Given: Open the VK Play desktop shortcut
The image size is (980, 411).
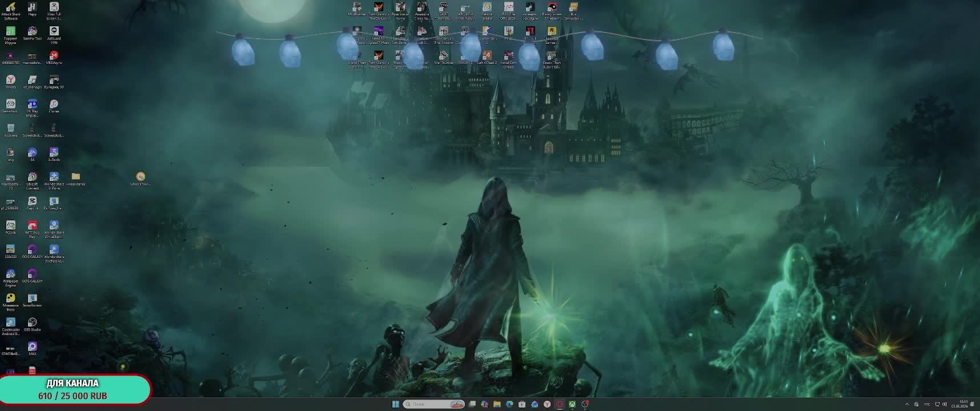Looking at the screenshot, I should click(33, 107).
